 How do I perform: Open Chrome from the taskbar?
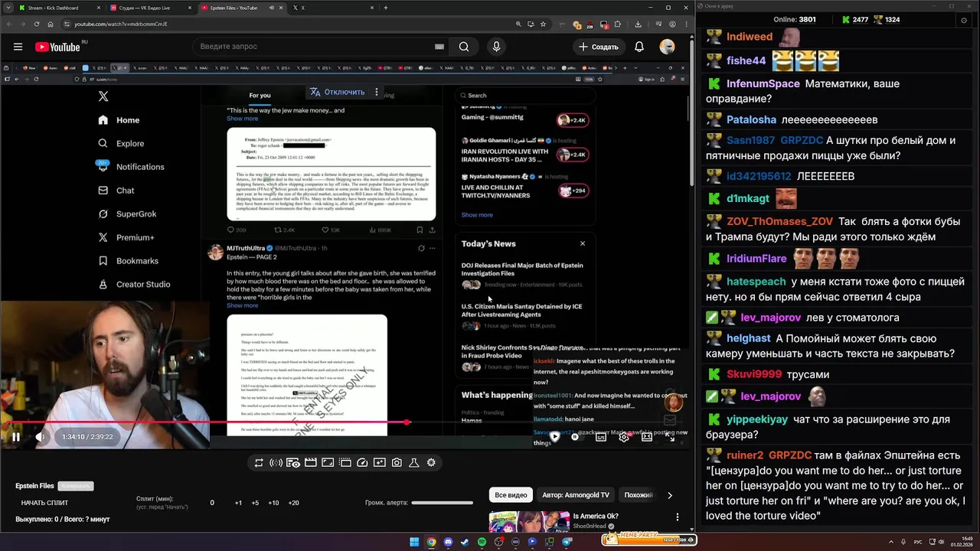coord(431,542)
